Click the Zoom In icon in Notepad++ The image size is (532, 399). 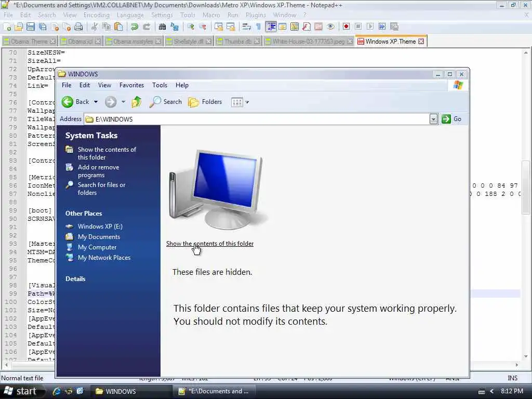tap(191, 27)
